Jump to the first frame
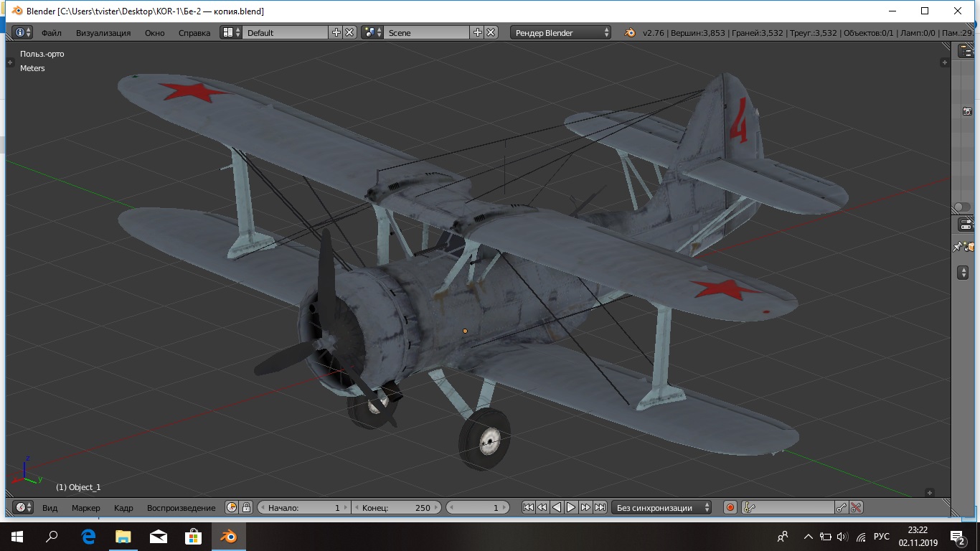This screenshot has height=551, width=980. (528, 507)
